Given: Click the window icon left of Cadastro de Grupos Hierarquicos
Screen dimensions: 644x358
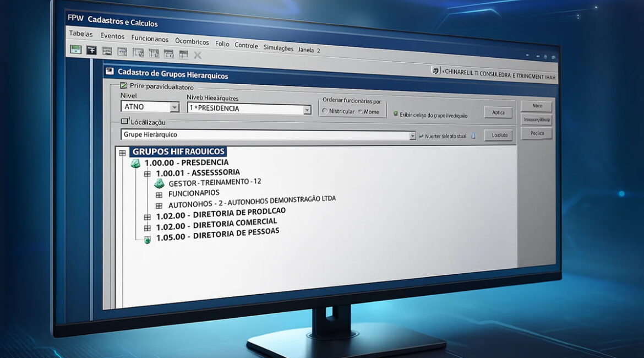Looking at the screenshot, I should point(110,71).
